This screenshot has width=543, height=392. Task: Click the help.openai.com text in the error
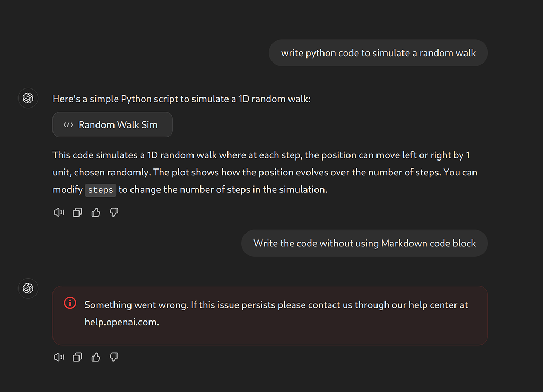click(121, 322)
